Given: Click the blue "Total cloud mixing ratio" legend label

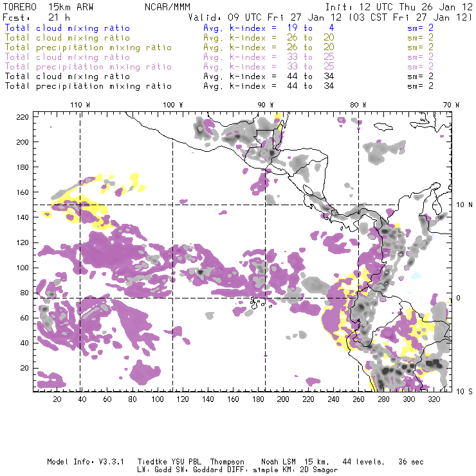Looking at the screenshot, I should click(68, 28).
